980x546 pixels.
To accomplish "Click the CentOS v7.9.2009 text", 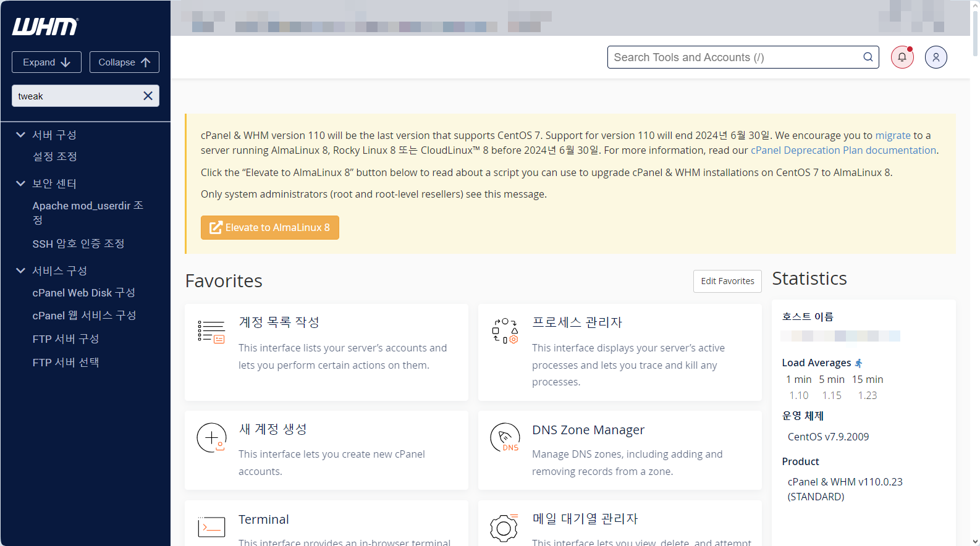I will tap(828, 437).
